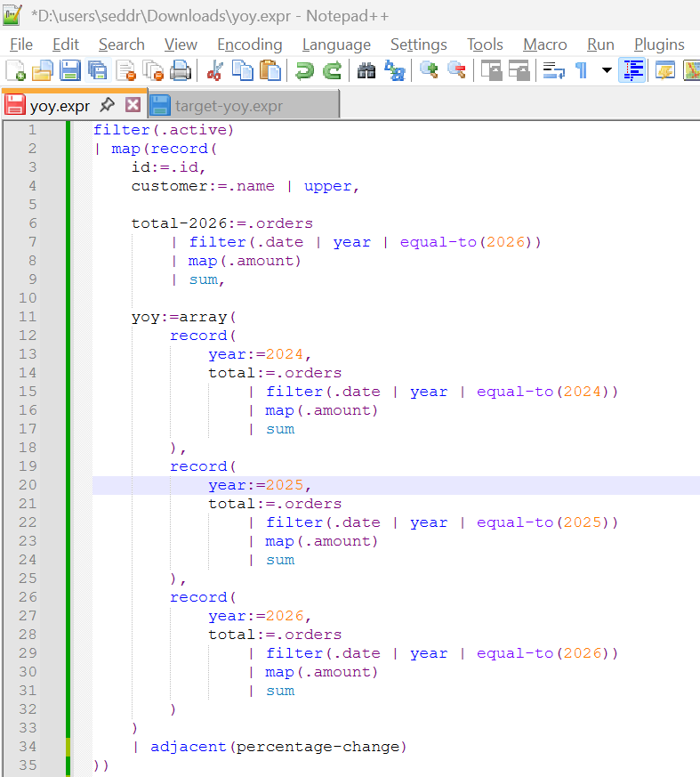This screenshot has width=700, height=777.
Task: Click the Close All documents icon
Action: coord(153,70)
